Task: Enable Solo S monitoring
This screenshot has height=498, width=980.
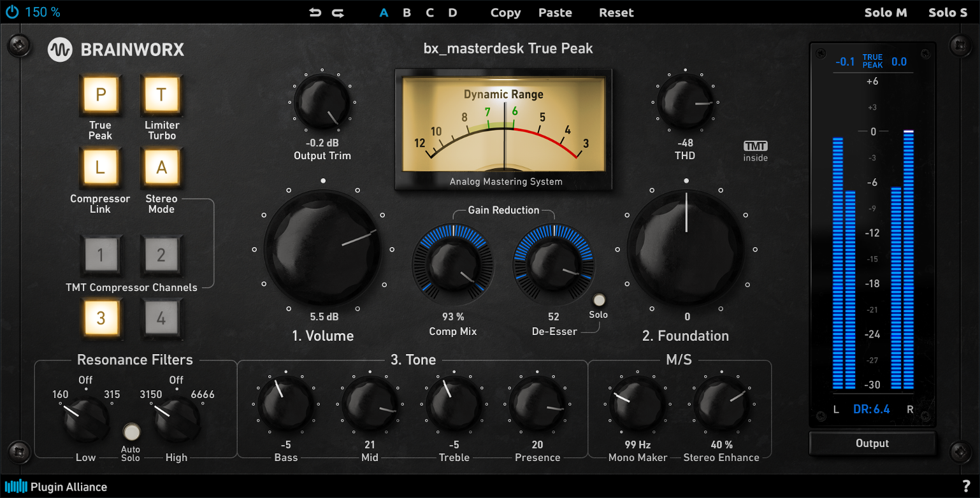Action: click(948, 12)
